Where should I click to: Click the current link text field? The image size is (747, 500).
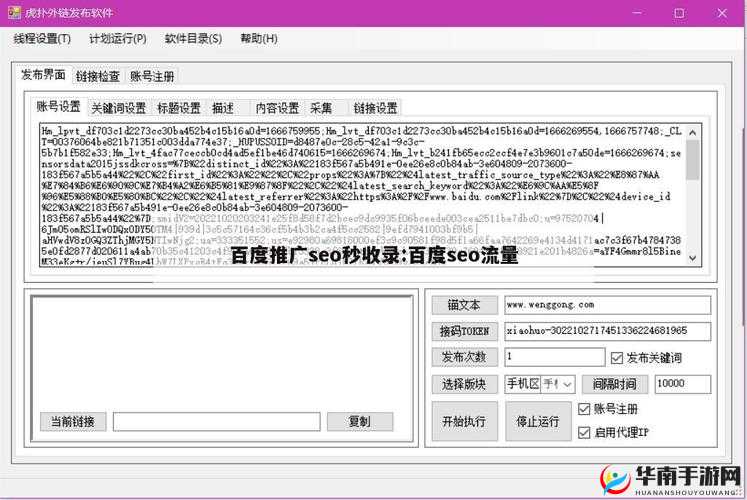coord(217,422)
